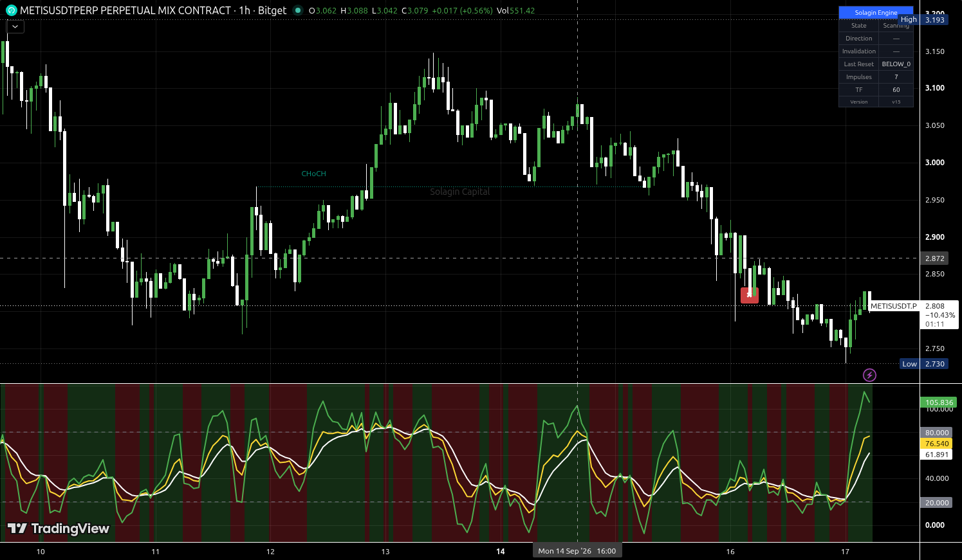Click the 3.000 price axis label
Image resolution: width=962 pixels, height=560 pixels.
coord(934,163)
